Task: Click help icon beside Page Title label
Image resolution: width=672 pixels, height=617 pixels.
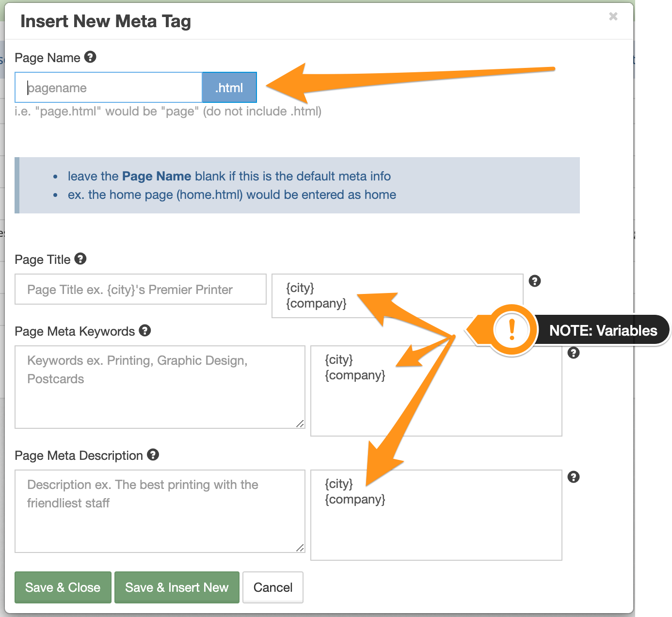Action: click(x=80, y=259)
